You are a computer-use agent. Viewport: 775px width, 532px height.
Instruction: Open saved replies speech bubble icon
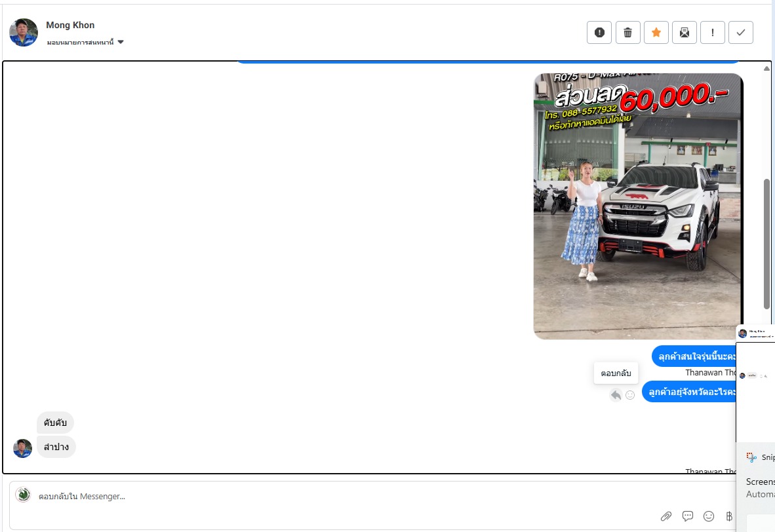[x=688, y=516]
